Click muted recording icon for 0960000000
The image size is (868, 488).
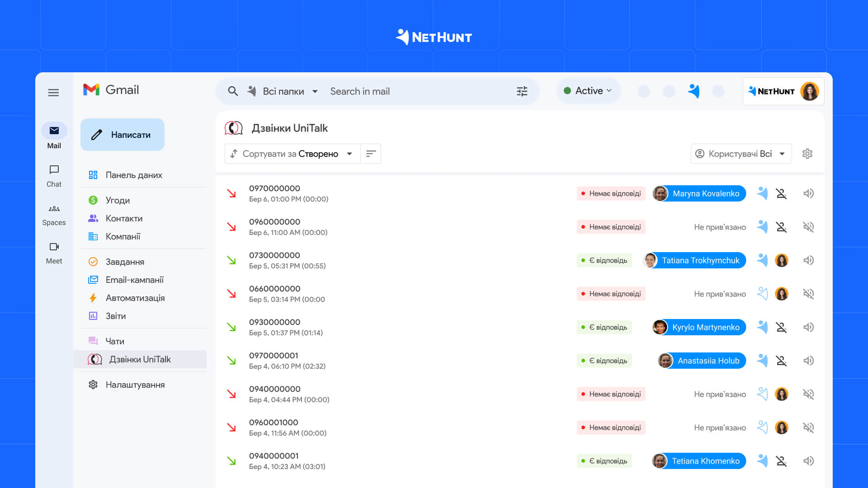click(x=808, y=227)
